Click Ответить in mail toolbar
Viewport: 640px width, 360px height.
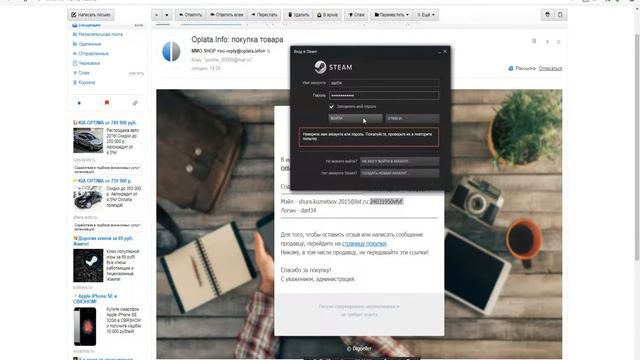[191, 15]
